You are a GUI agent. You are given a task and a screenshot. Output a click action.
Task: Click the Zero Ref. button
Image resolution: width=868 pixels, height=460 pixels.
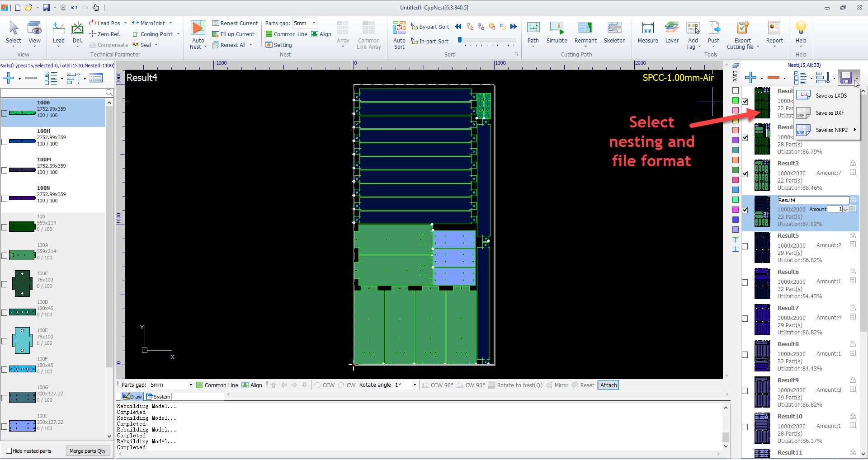105,34
